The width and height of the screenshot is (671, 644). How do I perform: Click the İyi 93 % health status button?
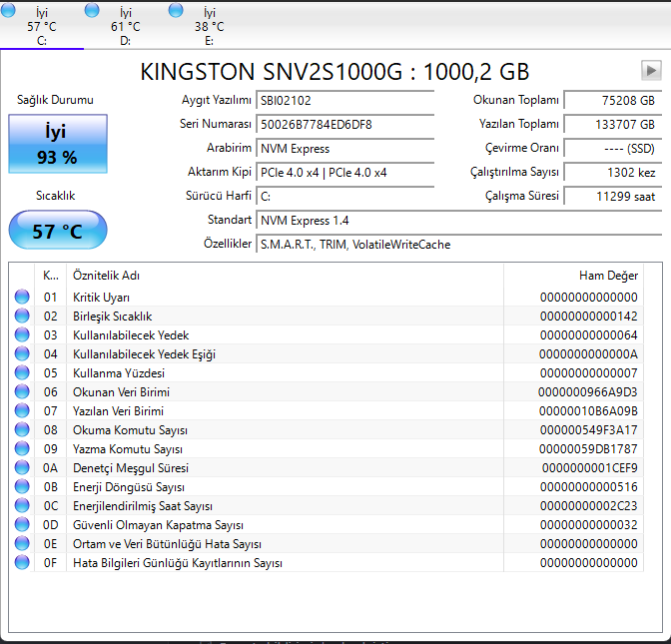[57, 144]
